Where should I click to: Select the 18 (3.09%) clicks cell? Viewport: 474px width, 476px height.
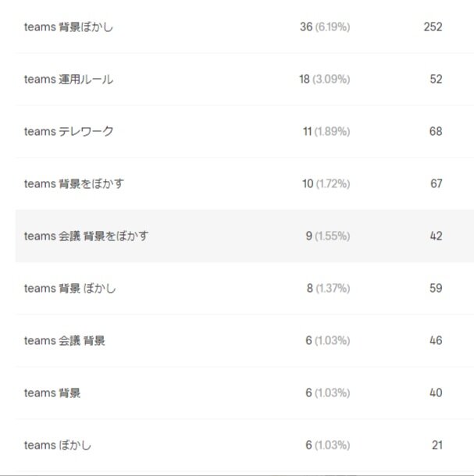(x=325, y=80)
